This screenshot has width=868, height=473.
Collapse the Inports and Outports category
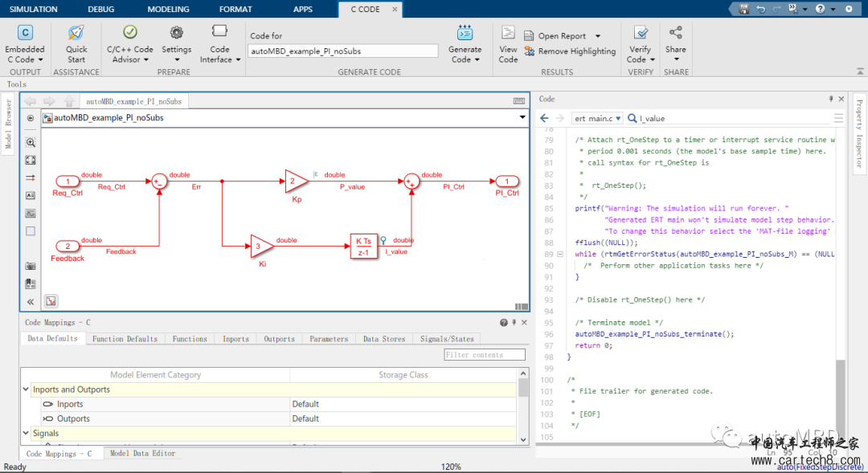click(26, 389)
